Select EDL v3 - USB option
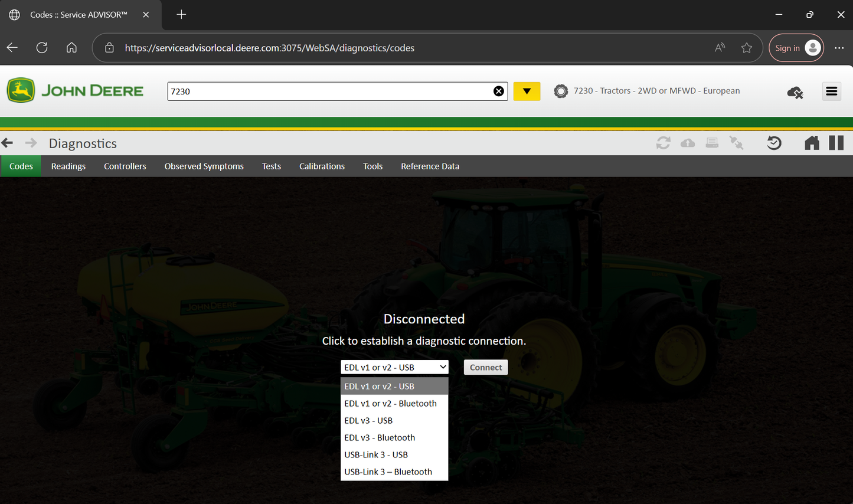 point(368,421)
